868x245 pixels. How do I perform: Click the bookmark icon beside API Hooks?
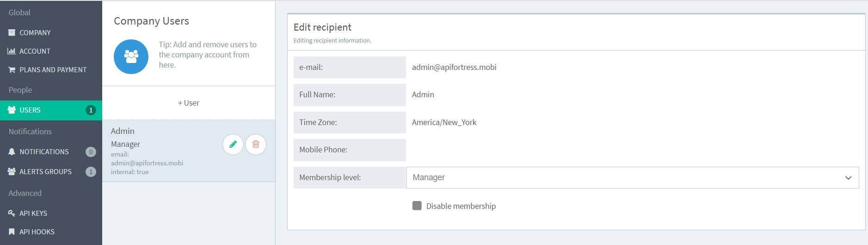click(x=12, y=232)
